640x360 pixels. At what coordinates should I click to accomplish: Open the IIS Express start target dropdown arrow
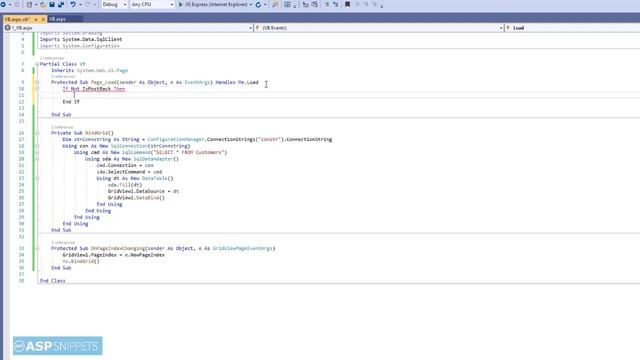click(251, 4)
